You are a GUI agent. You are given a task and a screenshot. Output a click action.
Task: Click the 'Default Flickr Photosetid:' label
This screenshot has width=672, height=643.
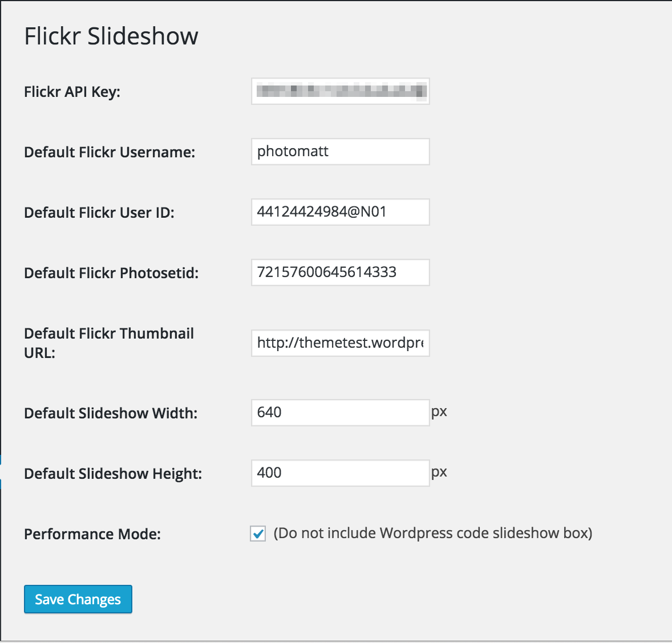[x=111, y=273]
